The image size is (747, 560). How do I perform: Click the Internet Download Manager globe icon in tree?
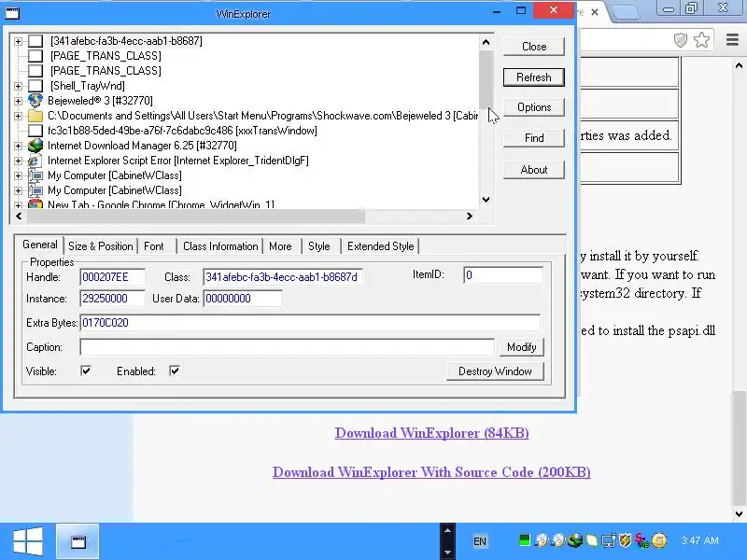tap(35, 146)
